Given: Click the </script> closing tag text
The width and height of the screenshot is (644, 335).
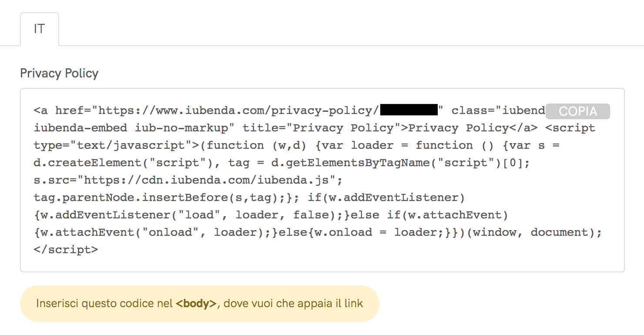Looking at the screenshot, I should [x=65, y=249].
